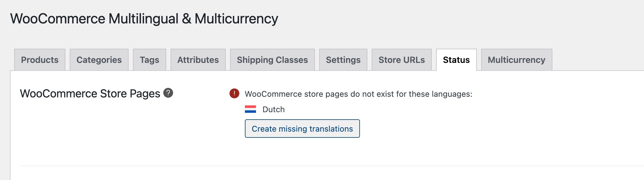Click the horizontal divider below store pages
This screenshot has height=180, width=644.
click(332, 166)
